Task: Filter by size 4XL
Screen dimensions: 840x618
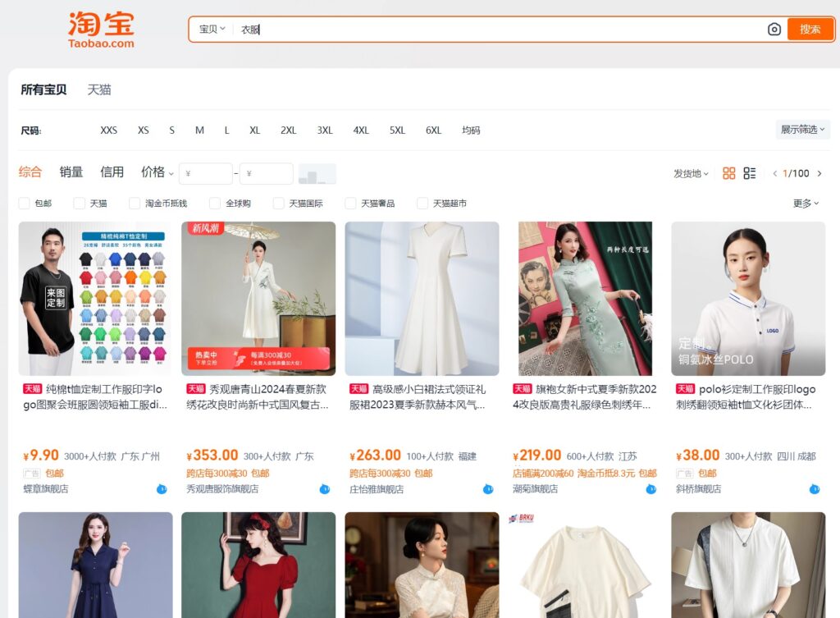Action: [361, 130]
